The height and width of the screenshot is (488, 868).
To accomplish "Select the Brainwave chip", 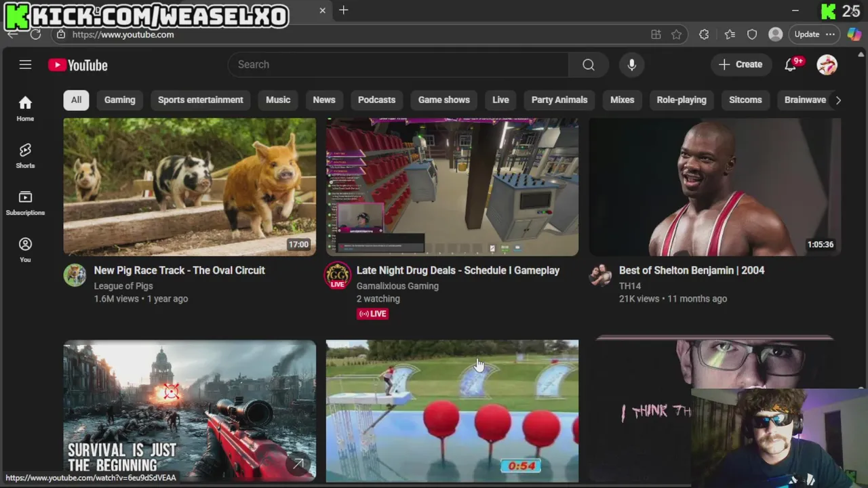I will 805,100.
